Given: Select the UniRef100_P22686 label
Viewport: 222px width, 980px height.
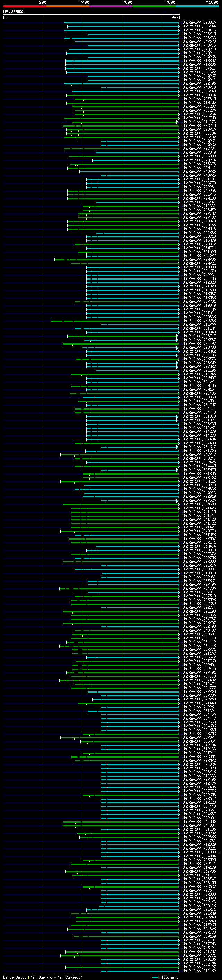Looking at the screenshot, I should coord(199,233).
